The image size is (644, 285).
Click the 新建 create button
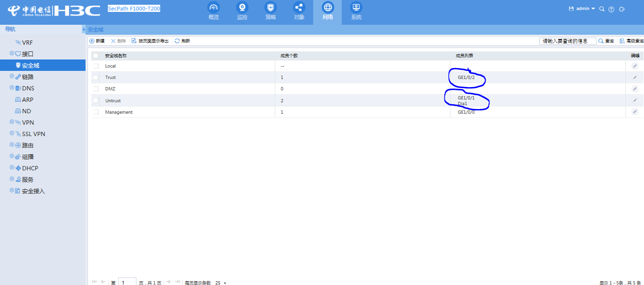(97, 41)
